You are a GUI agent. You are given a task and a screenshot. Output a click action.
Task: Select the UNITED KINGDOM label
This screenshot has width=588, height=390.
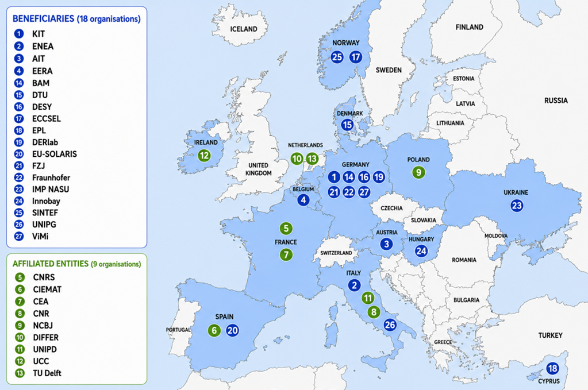click(259, 169)
